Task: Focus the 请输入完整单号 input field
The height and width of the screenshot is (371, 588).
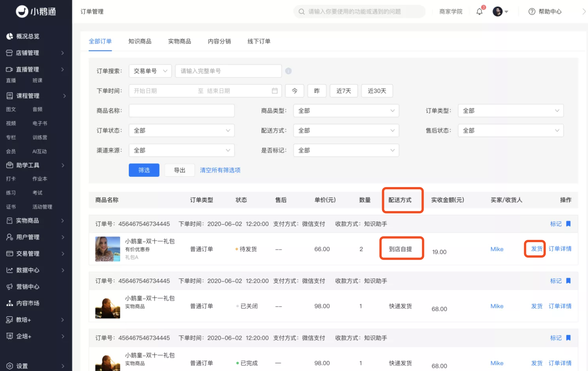Action: [x=228, y=71]
